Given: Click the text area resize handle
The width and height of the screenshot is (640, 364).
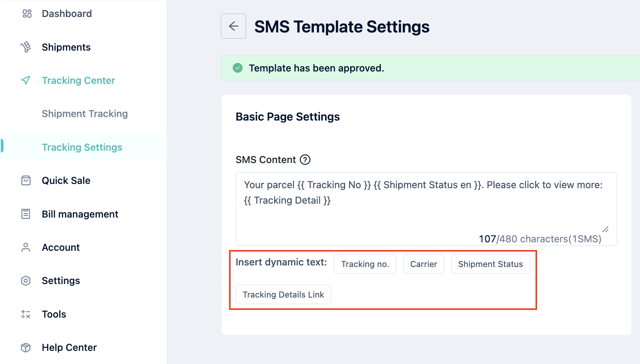Looking at the screenshot, I should tap(606, 230).
